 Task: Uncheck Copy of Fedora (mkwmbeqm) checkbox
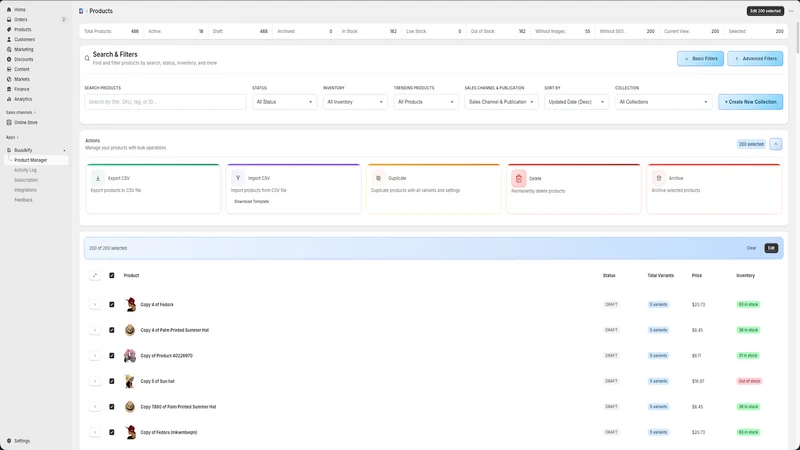(x=112, y=432)
